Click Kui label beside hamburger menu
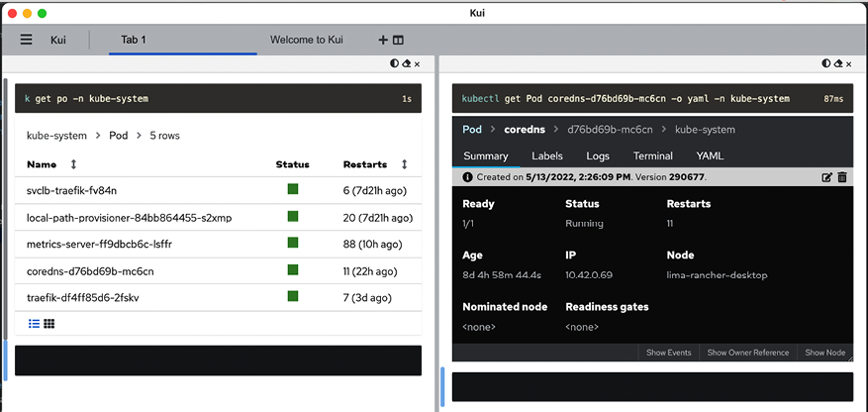Viewport: 868px width, 412px height. 58,40
